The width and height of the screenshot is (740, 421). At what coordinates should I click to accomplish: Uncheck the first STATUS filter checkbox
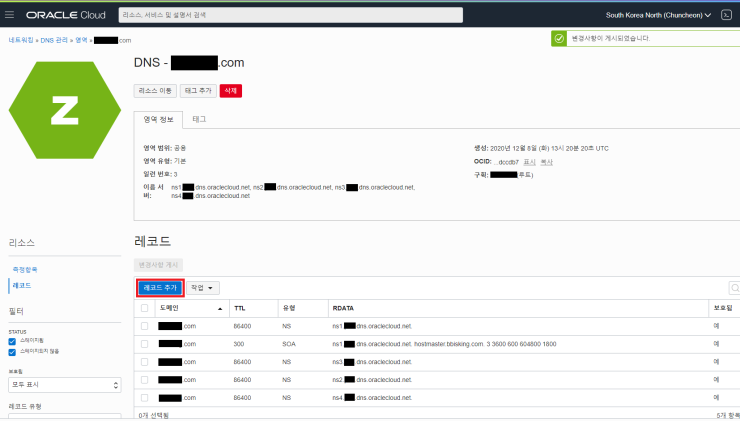[12, 342]
